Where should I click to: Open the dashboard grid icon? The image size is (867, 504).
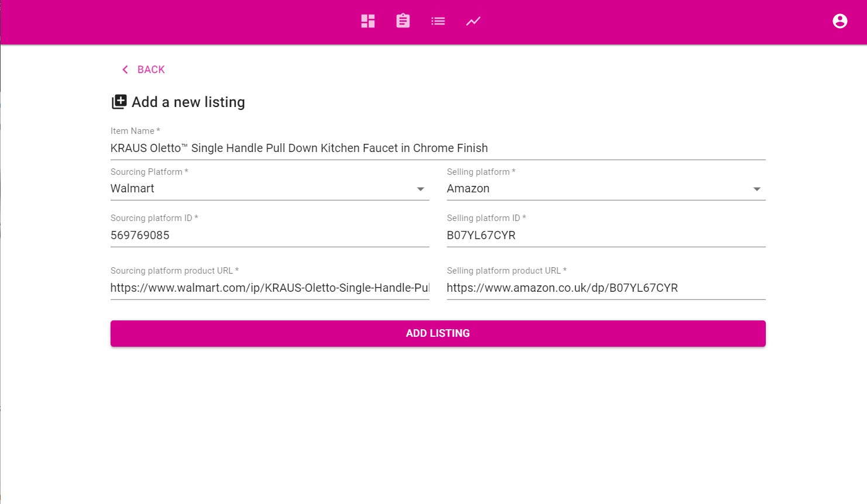coord(368,21)
